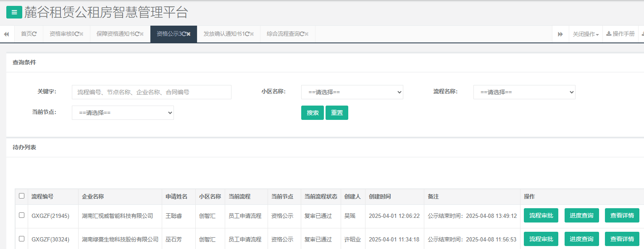The width and height of the screenshot is (644, 249).
Task: Click 查看详情 for 湖南绿蔓生物科技股份有限公司
Action: pos(622,238)
